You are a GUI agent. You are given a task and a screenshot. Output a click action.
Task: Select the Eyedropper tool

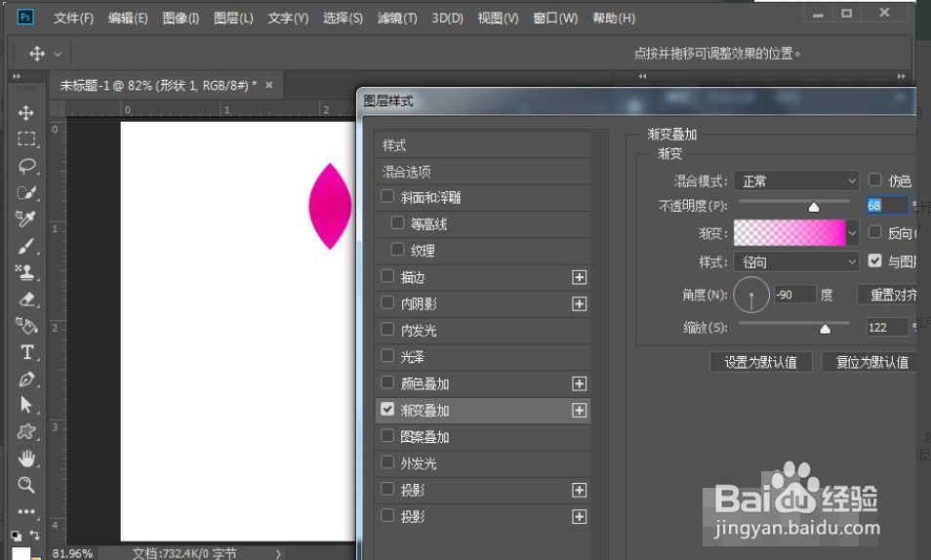(x=26, y=219)
